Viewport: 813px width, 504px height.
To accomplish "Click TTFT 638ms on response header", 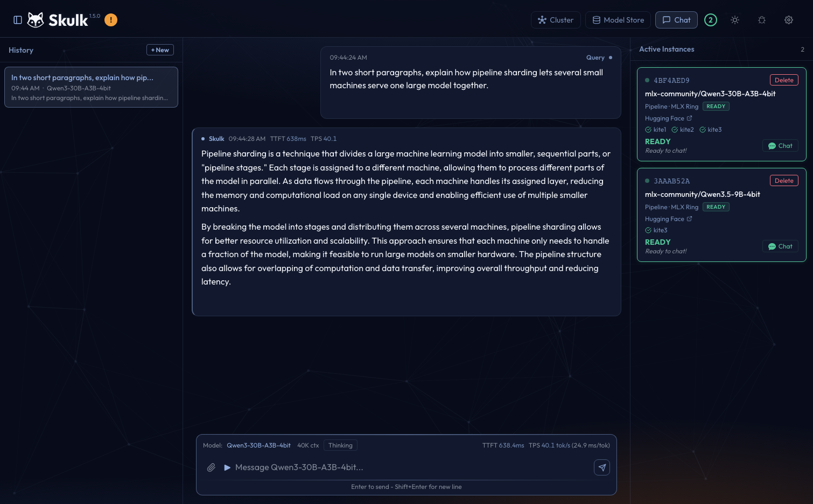I will tap(288, 139).
